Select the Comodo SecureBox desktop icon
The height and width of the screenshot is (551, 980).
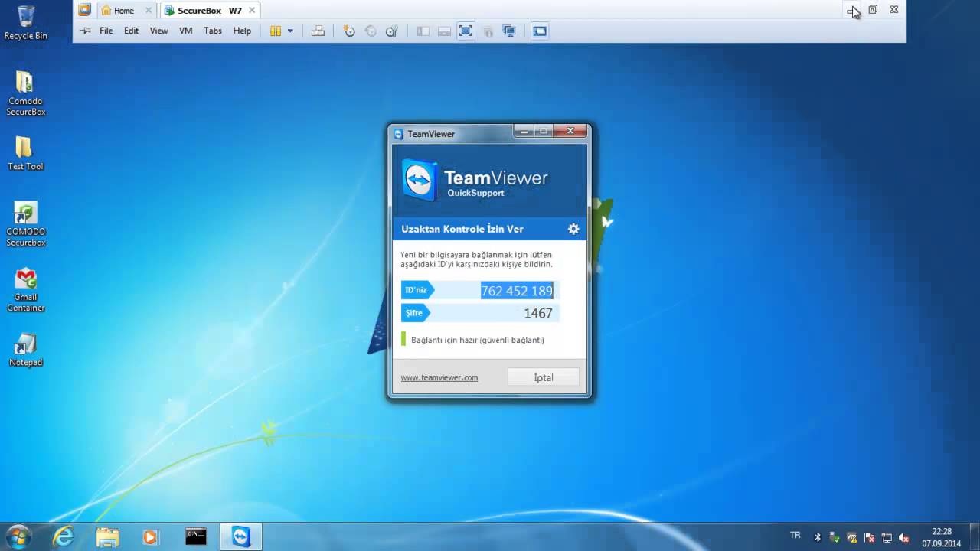point(25,93)
